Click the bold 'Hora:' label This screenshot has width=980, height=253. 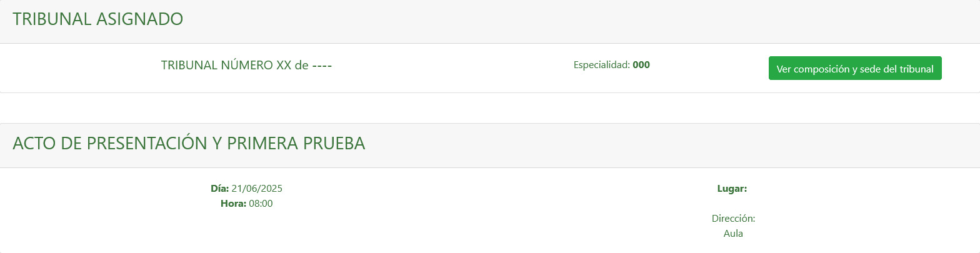233,204
